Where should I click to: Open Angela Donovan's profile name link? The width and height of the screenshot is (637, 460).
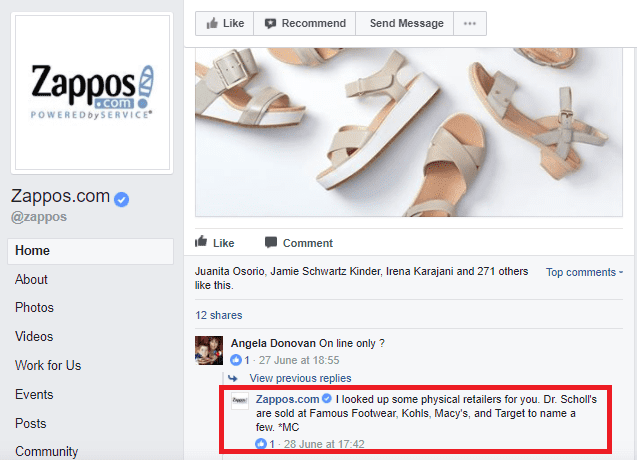coord(273,343)
